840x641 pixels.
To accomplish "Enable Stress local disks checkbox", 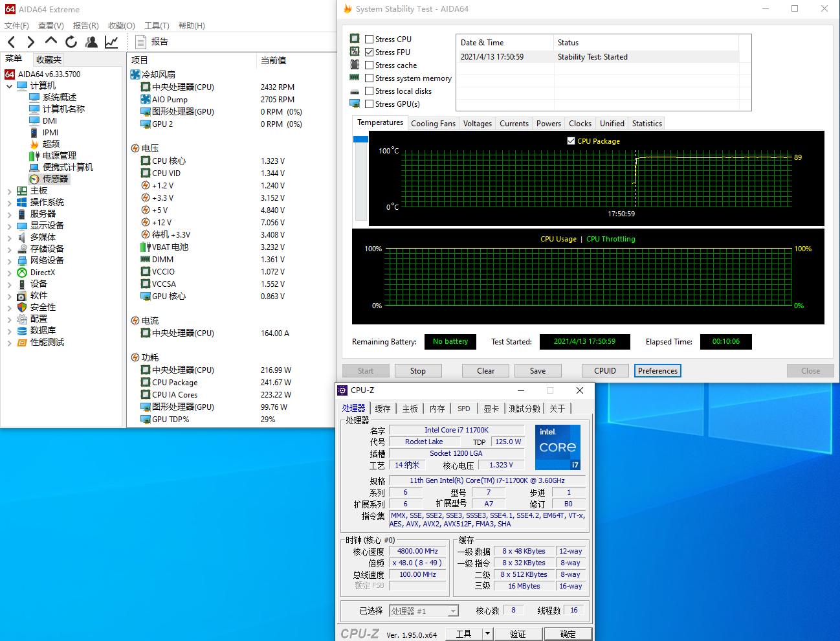I will pyautogui.click(x=369, y=91).
